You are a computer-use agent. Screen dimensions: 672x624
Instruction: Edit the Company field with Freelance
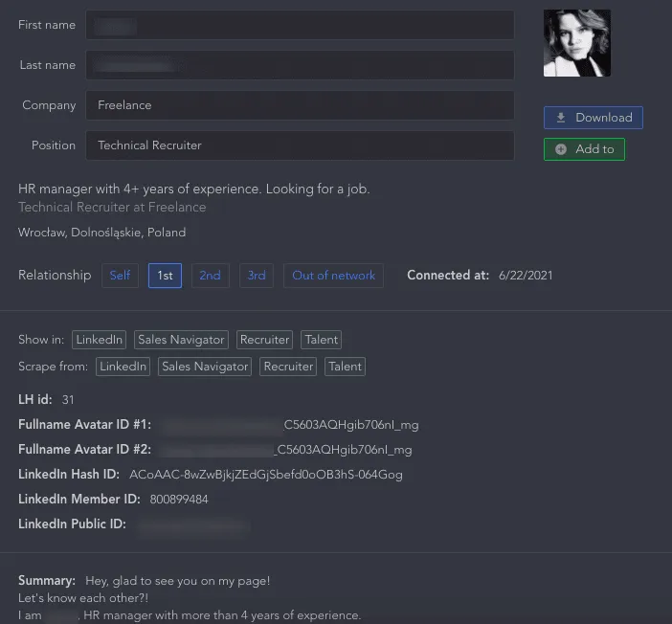tap(300, 105)
